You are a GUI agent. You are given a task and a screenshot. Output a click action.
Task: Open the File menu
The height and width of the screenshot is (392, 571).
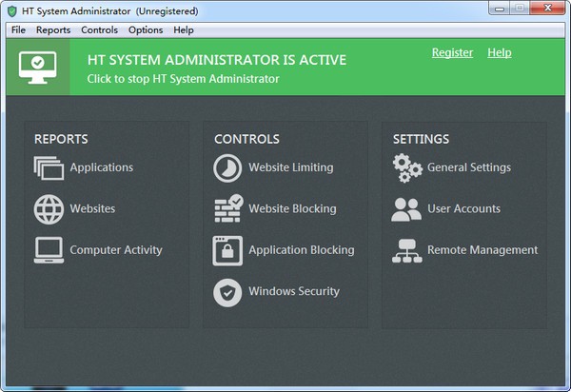(18, 30)
